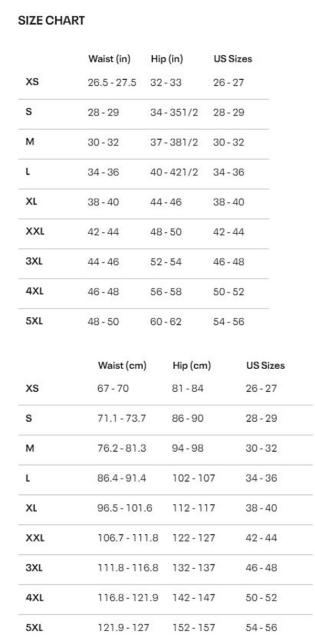
Task: Click the 60 - 62 hip inches cell
Action: [x=166, y=321]
